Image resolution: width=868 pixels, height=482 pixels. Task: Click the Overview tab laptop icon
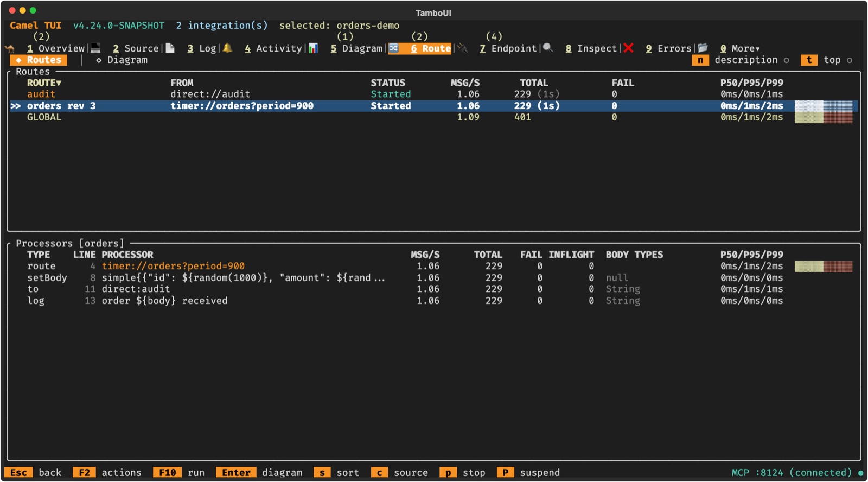(x=95, y=48)
